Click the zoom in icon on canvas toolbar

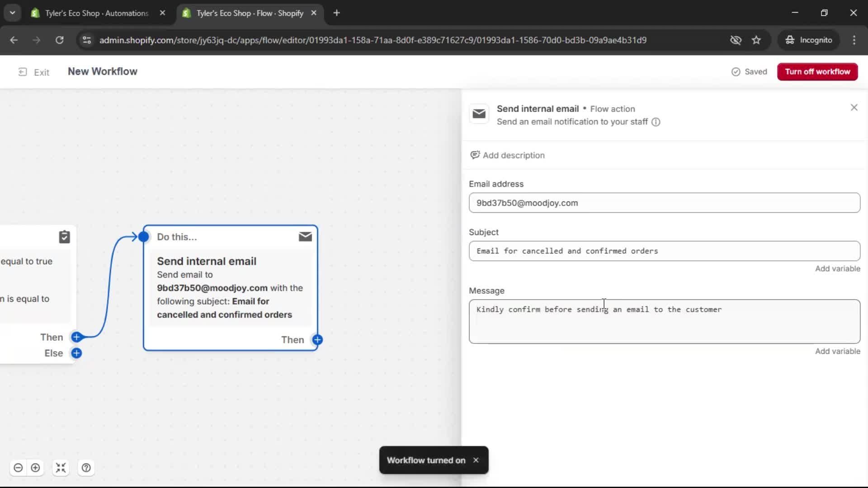[36, 468]
